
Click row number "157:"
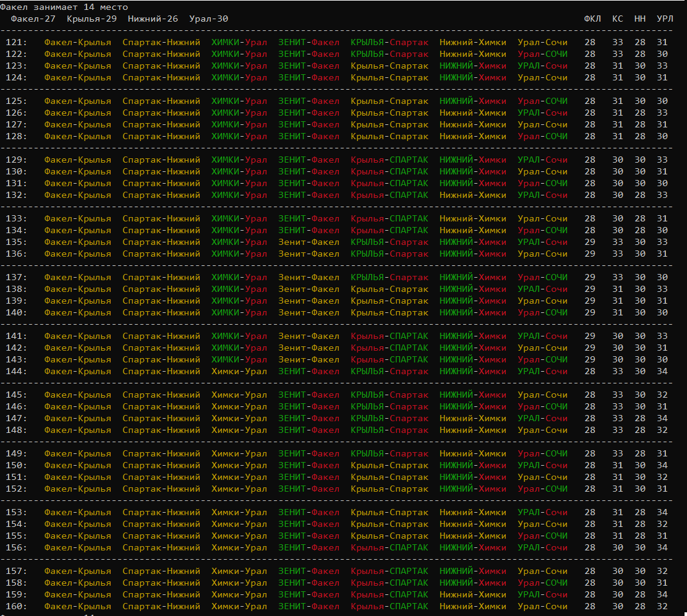(16, 571)
